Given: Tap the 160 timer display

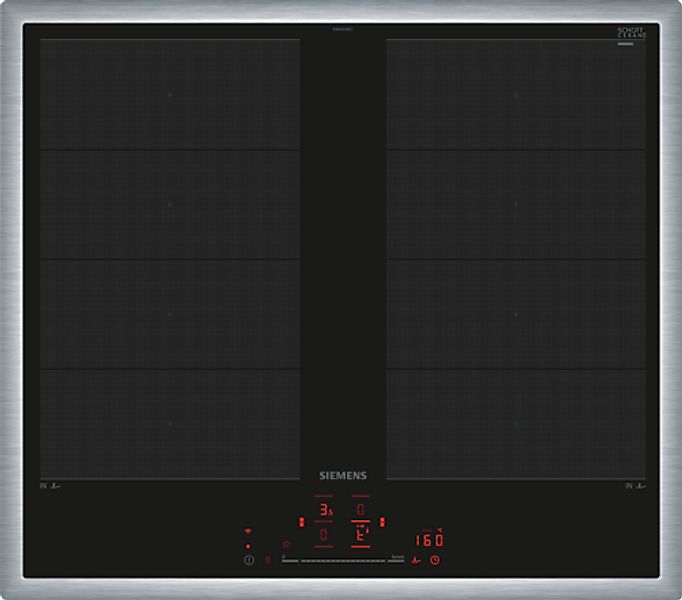Looking at the screenshot, I should pos(430,540).
